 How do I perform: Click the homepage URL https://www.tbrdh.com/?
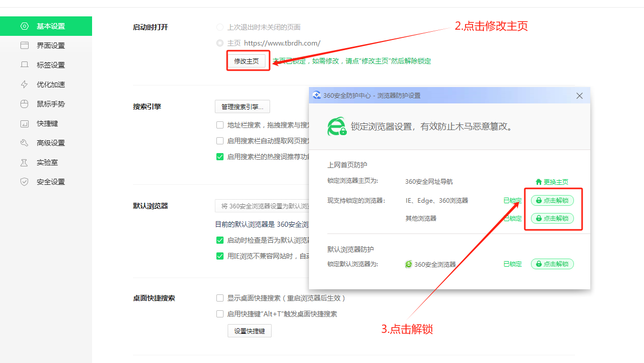(x=282, y=43)
